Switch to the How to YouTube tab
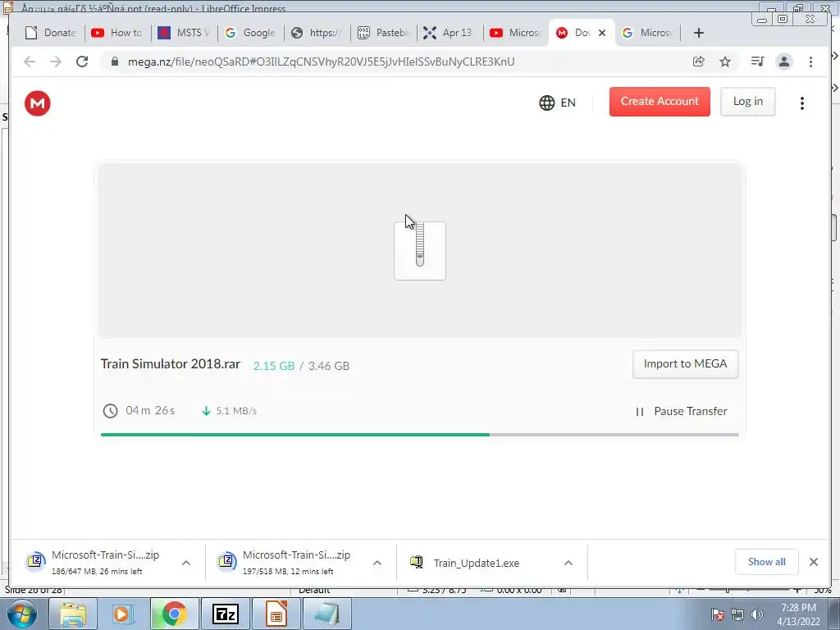The image size is (840, 630). (x=118, y=33)
